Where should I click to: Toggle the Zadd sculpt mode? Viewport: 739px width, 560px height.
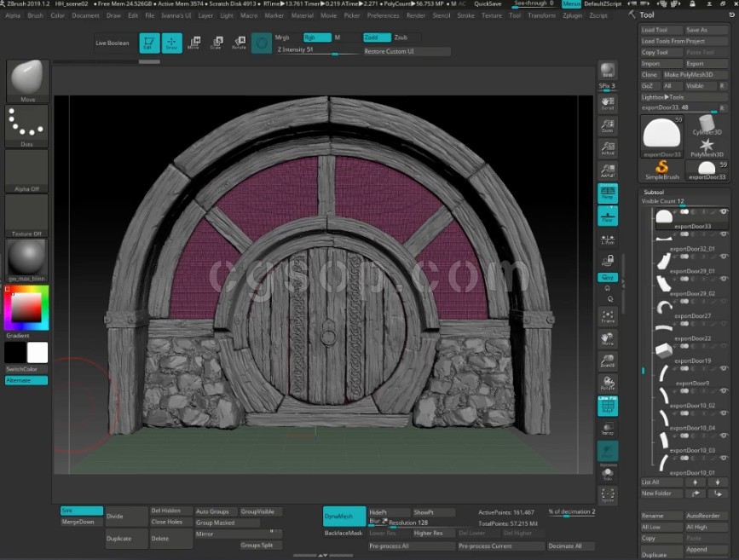(x=376, y=38)
